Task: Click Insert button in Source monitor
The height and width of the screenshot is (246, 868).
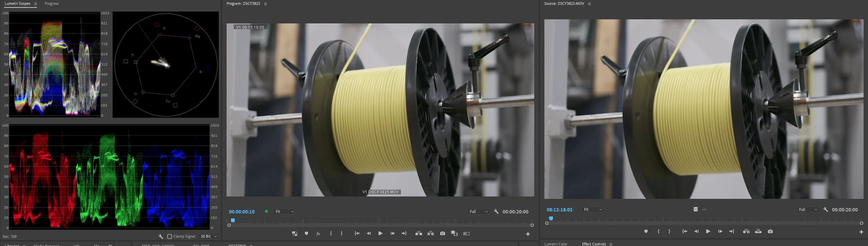Action: (x=746, y=231)
